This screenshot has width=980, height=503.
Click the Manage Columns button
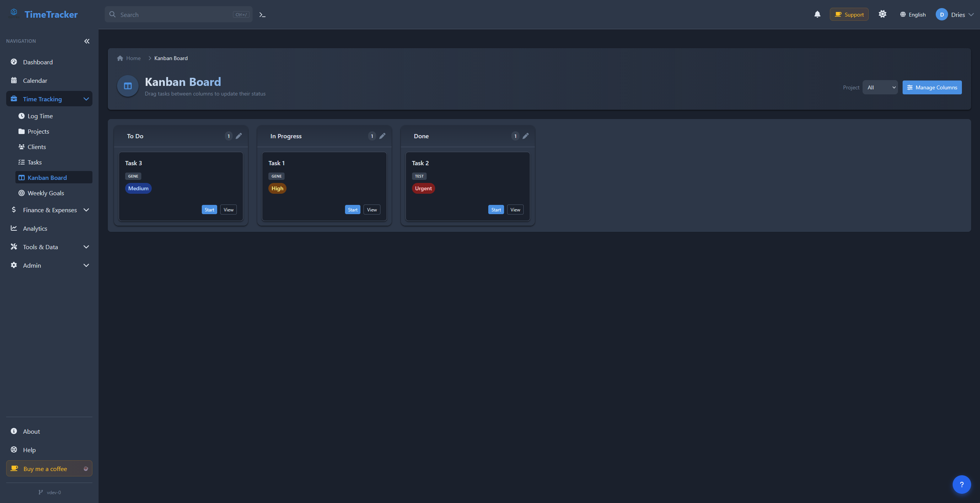click(932, 87)
